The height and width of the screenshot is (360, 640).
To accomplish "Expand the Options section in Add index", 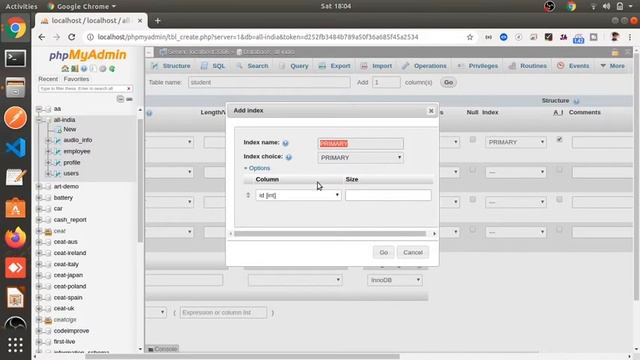I will 257,168.
